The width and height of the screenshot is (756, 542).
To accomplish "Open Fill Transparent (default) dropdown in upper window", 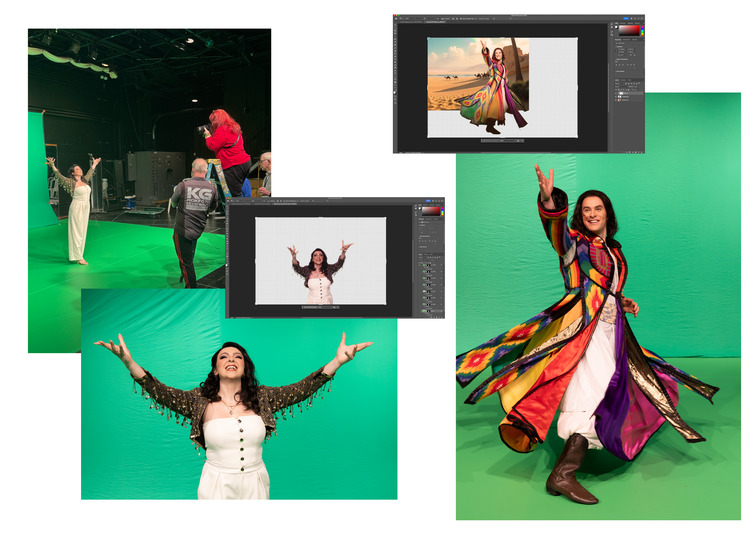I will point(485,19).
